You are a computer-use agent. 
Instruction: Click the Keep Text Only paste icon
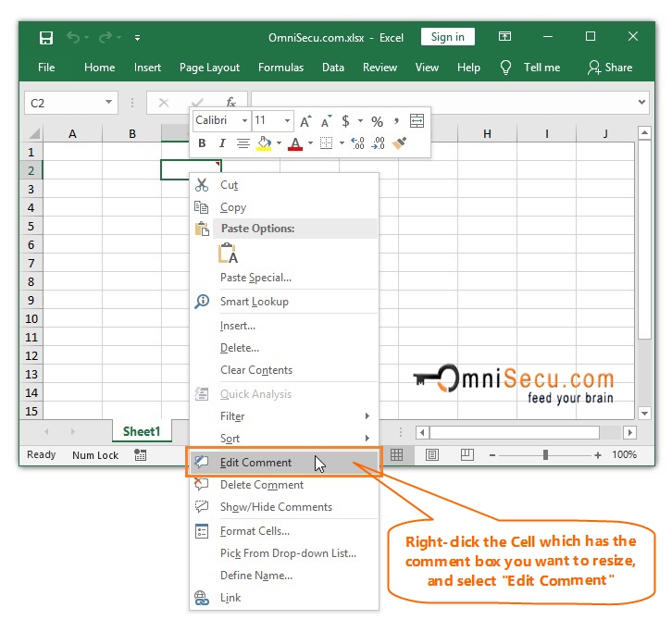[x=228, y=253]
